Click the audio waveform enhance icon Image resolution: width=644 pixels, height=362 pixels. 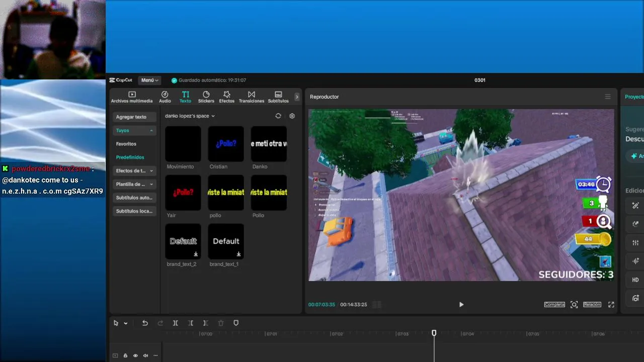pyautogui.click(x=635, y=261)
